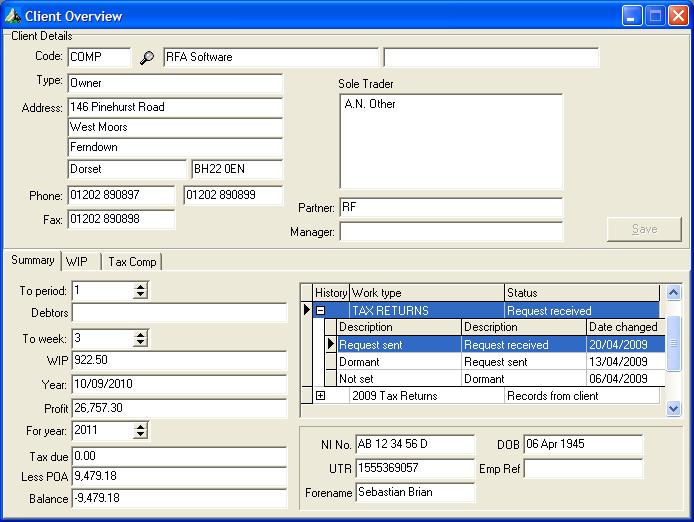Click the For year input showing 2011
Viewport: 694px width, 522px height.
[103, 430]
